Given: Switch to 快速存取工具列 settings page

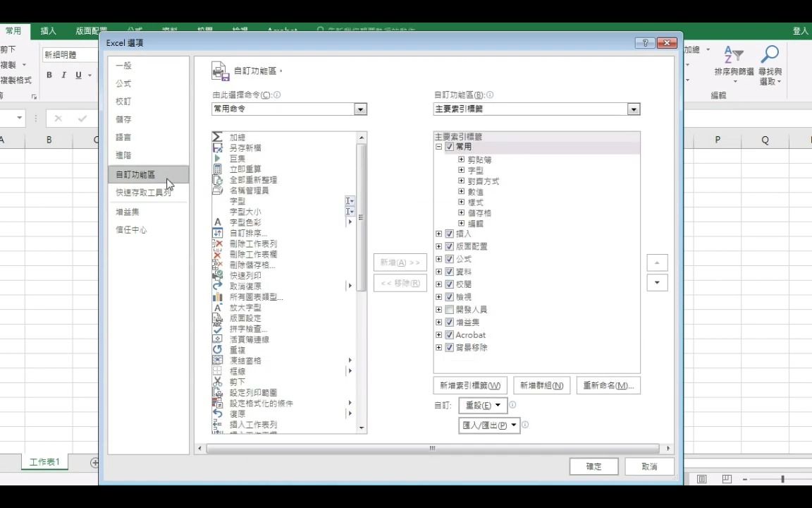Looking at the screenshot, I should pyautogui.click(x=143, y=192).
